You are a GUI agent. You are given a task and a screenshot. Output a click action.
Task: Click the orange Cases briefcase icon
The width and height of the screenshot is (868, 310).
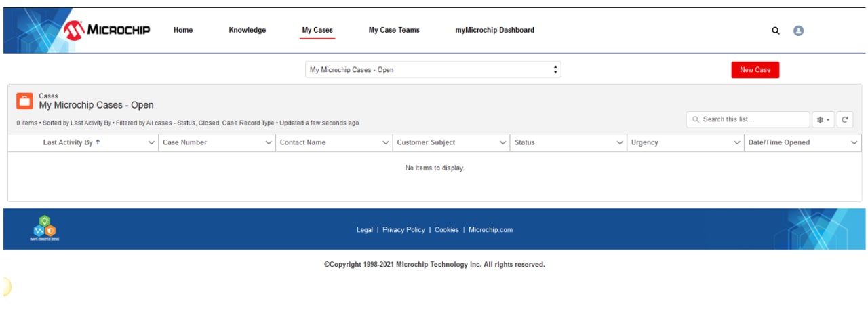pos(25,101)
